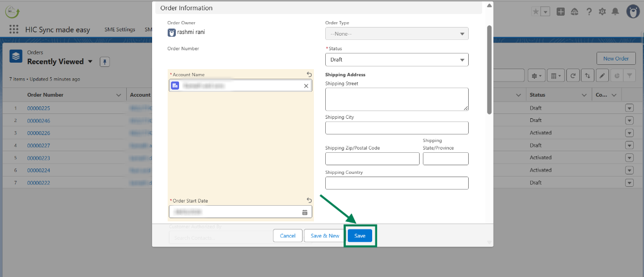Image resolution: width=644 pixels, height=277 pixels.
Task: Open the App Launcher grid
Action: [x=14, y=30]
